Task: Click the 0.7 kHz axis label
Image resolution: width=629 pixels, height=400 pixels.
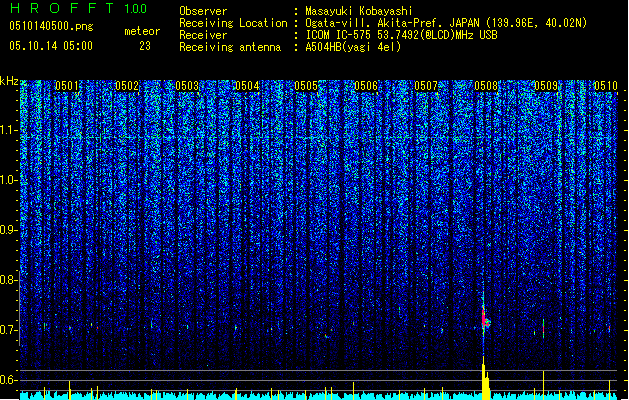Action: pos(9,330)
